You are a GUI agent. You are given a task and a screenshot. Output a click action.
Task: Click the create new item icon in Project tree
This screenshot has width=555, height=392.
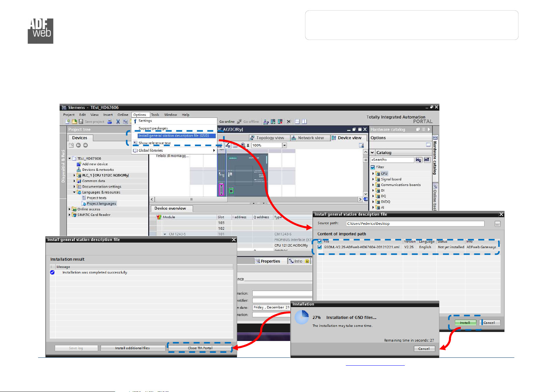[x=71, y=145]
